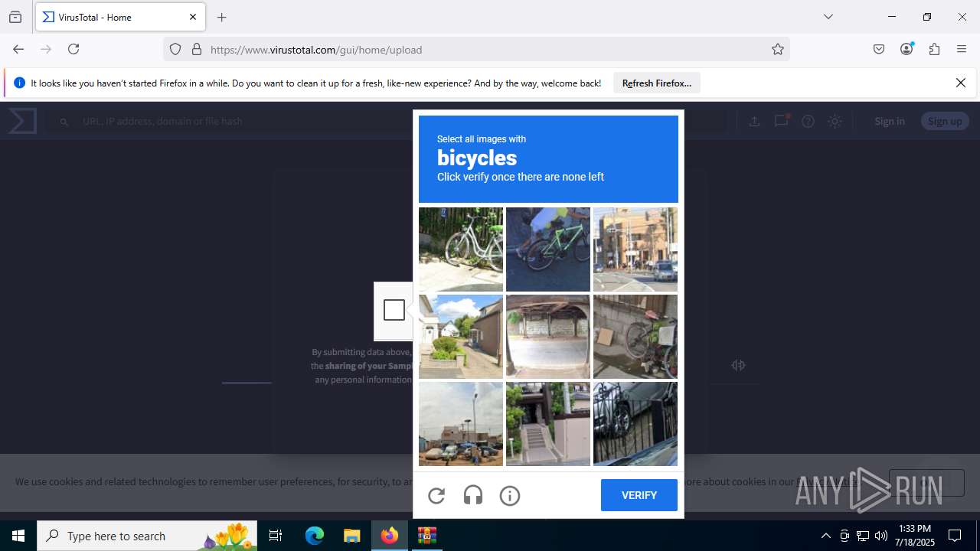Go forward to the next page
This screenshot has height=551, width=980.
[x=46, y=49]
